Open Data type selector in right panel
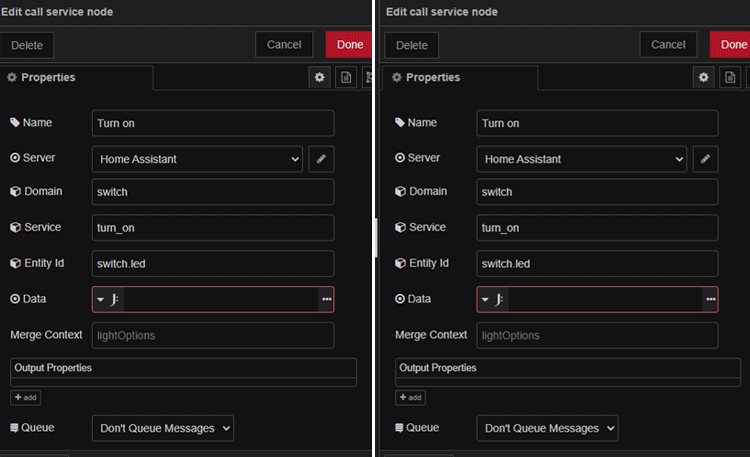750x457 pixels. click(492, 299)
